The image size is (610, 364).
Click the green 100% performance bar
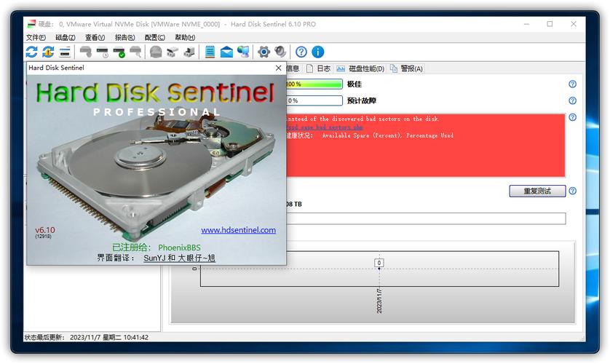click(x=314, y=84)
